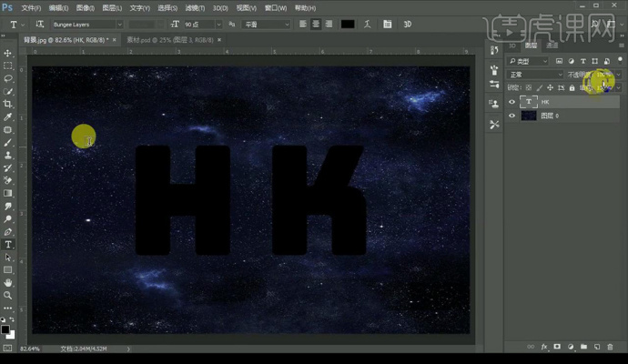Select the Crop tool
This screenshot has width=628, height=364.
pyautogui.click(x=8, y=105)
